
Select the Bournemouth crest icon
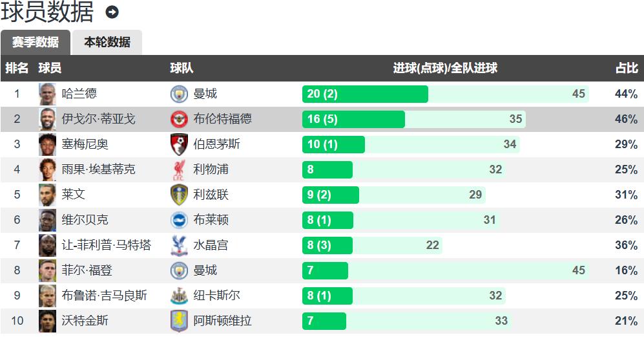coord(179,144)
